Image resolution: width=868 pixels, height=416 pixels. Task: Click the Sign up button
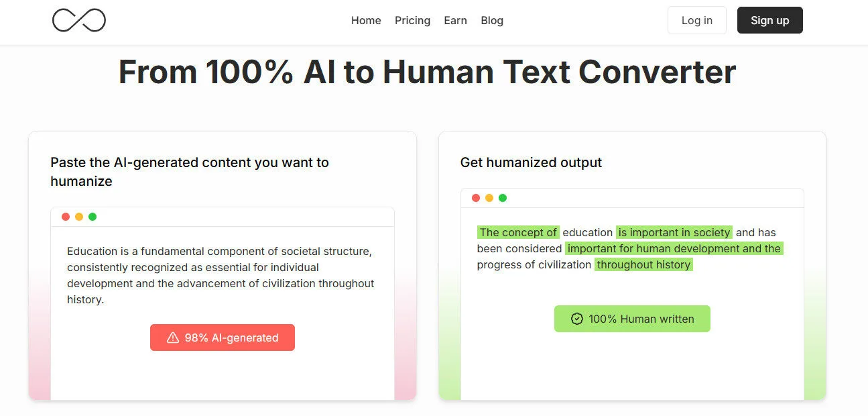(769, 20)
